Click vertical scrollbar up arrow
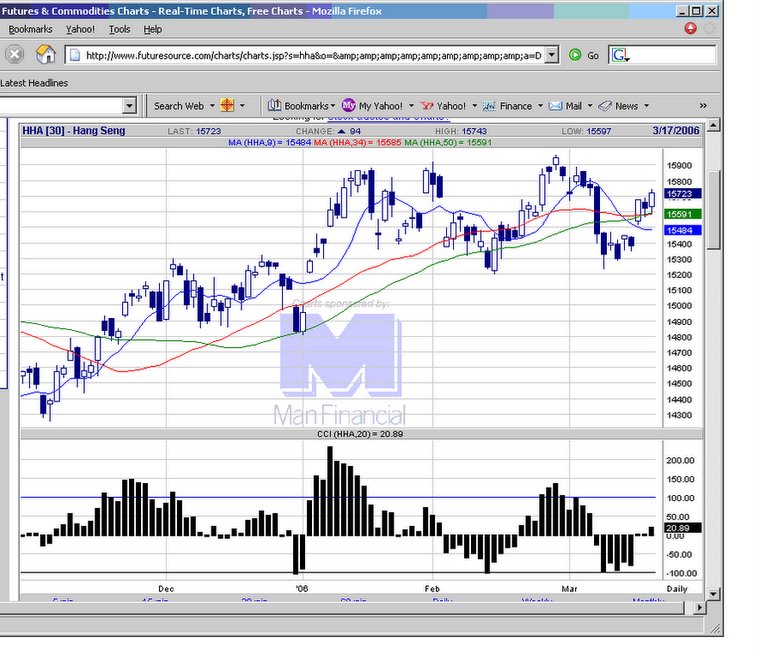Screen dimensions: 759x649 coord(713,125)
